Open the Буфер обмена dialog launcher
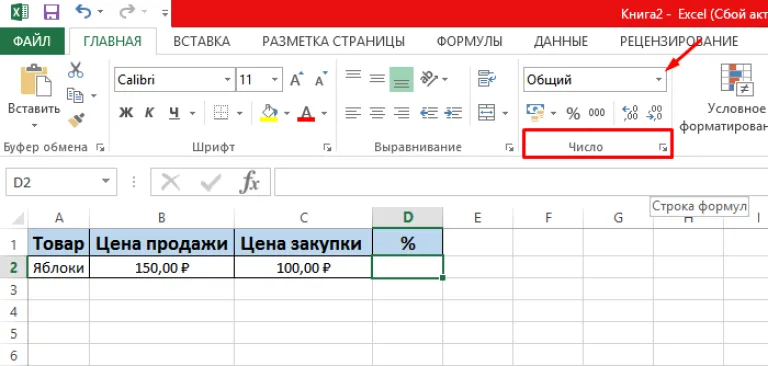768x366 pixels. point(101,147)
